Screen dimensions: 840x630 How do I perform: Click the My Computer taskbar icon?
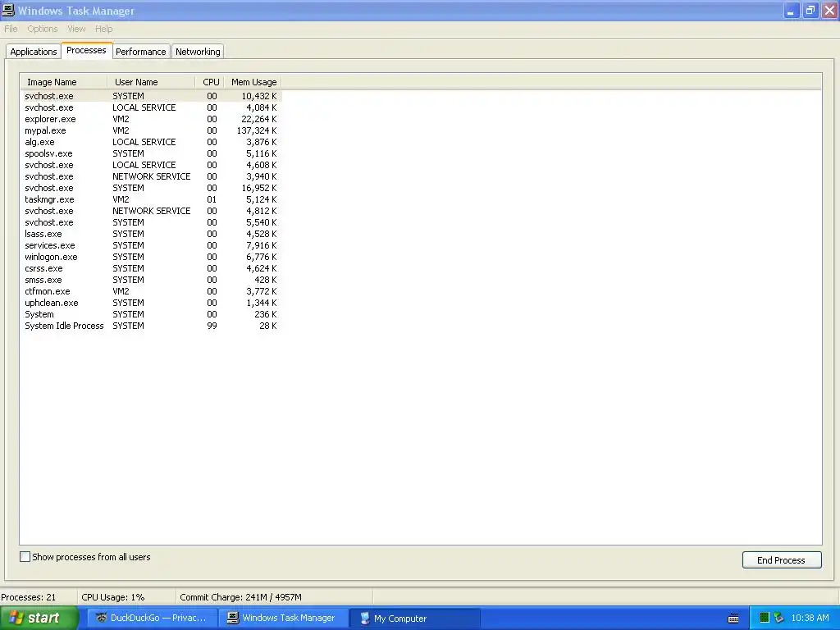click(x=365, y=618)
